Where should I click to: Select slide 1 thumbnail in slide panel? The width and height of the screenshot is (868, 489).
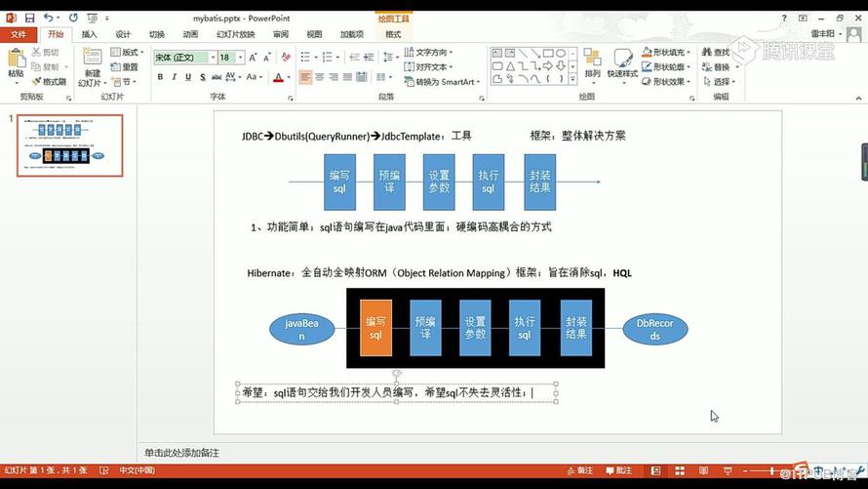click(70, 145)
